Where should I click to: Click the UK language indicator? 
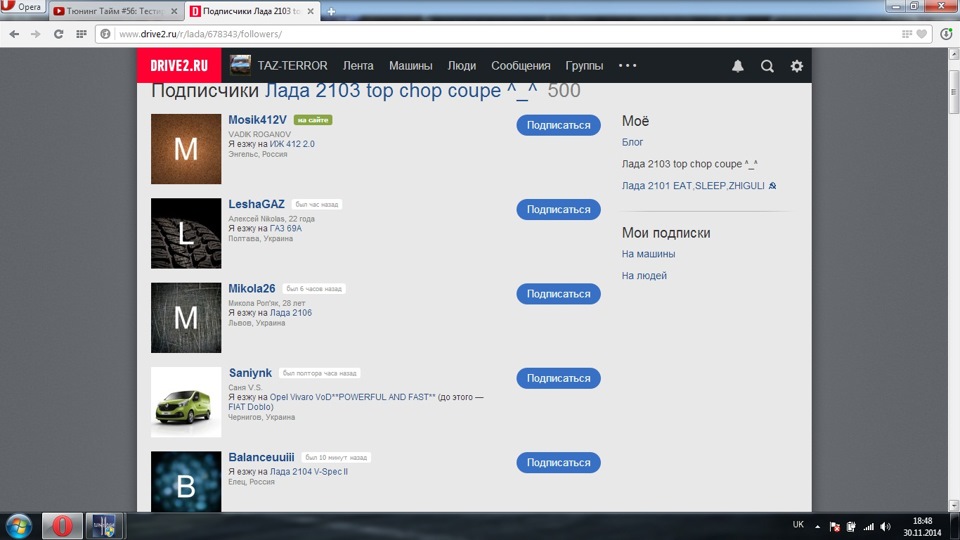click(798, 525)
